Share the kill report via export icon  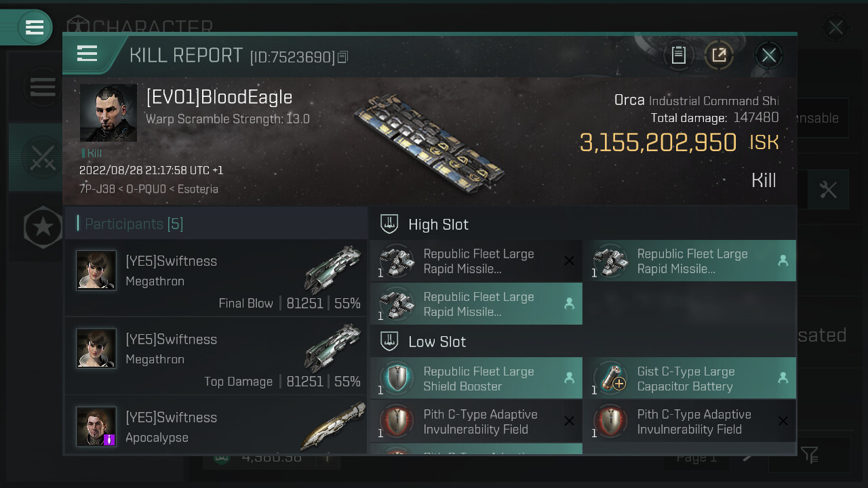719,55
